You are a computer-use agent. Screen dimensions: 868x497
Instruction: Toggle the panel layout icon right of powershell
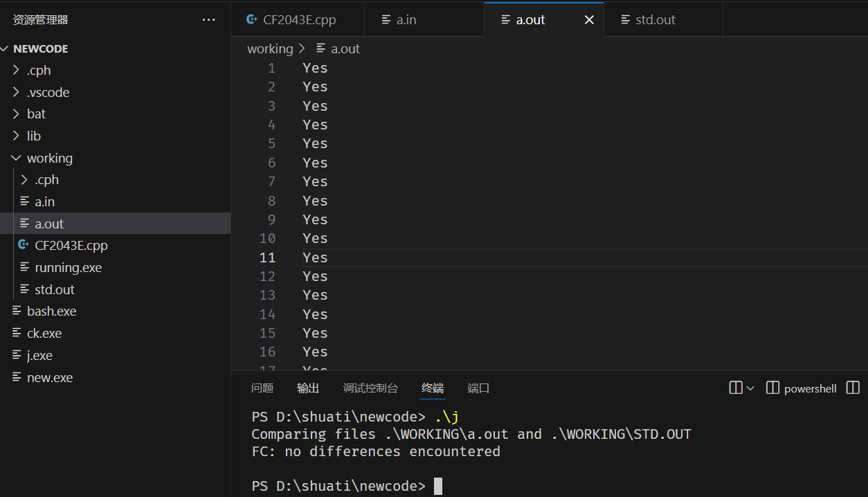point(853,388)
